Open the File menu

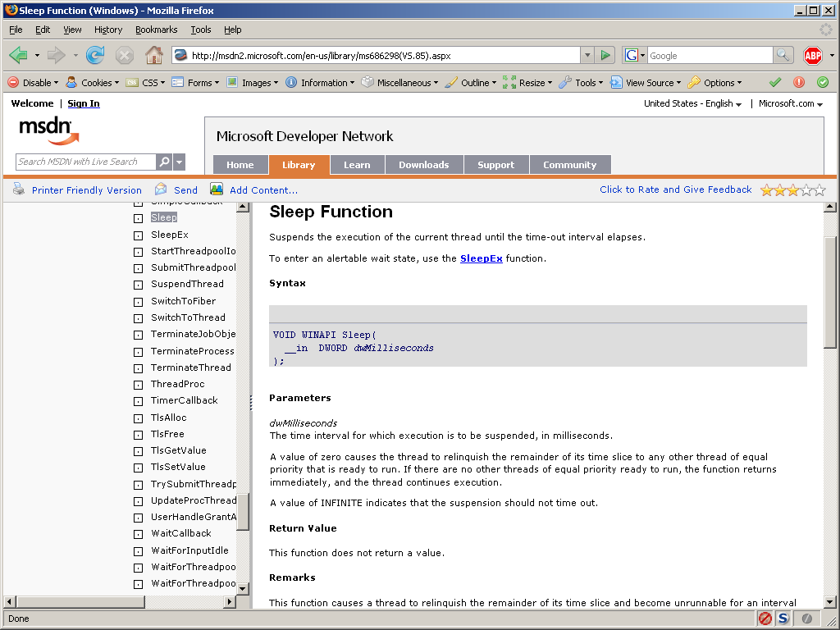point(16,30)
